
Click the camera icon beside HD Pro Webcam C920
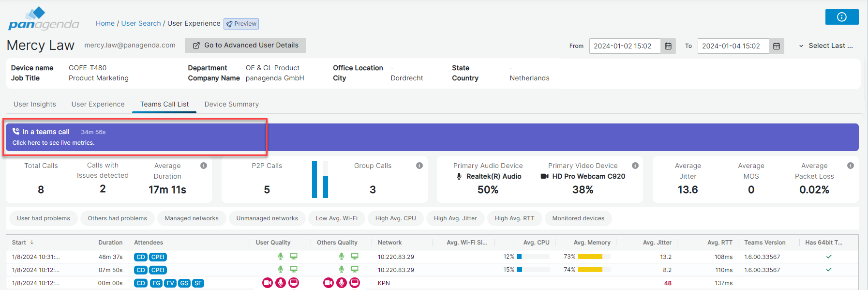click(545, 176)
